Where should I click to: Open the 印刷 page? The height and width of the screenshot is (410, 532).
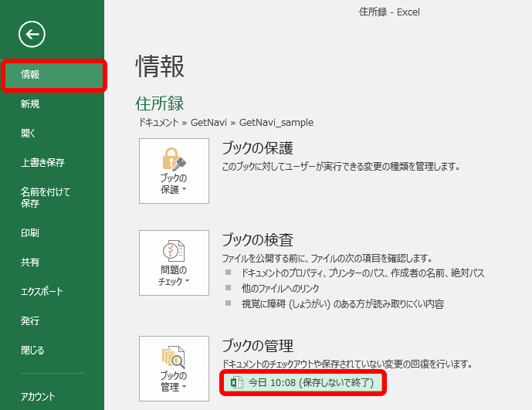30,233
